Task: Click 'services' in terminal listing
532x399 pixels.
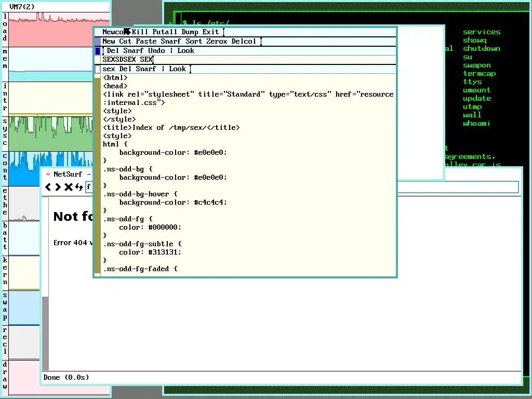Action: [x=482, y=32]
